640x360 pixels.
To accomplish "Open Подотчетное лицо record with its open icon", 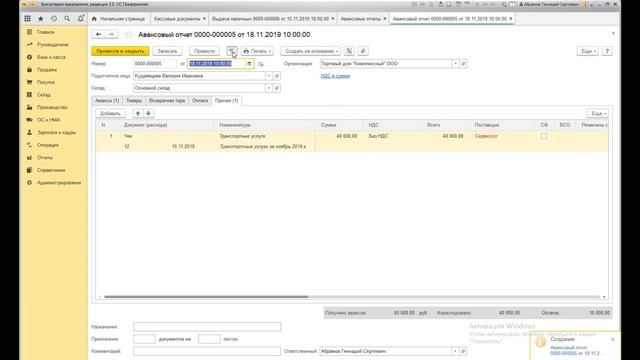I will pyautogui.click(x=276, y=76).
